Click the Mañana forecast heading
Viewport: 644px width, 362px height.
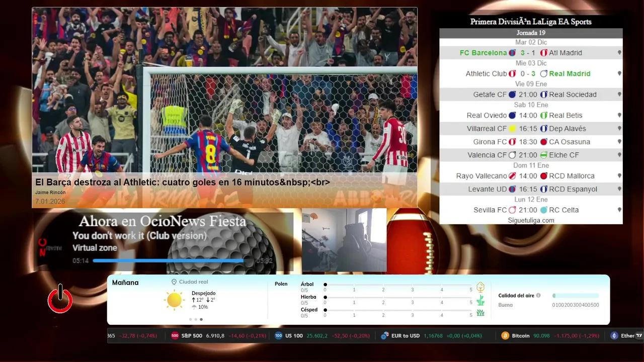(x=125, y=283)
